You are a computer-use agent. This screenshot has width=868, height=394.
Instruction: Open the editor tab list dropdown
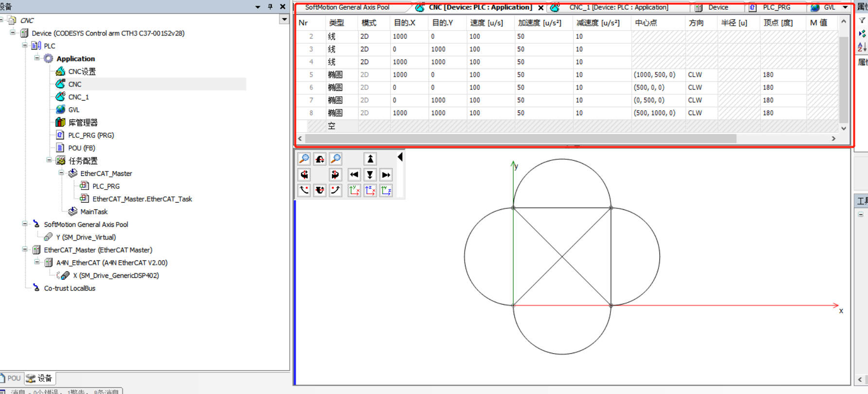pyautogui.click(x=845, y=7)
